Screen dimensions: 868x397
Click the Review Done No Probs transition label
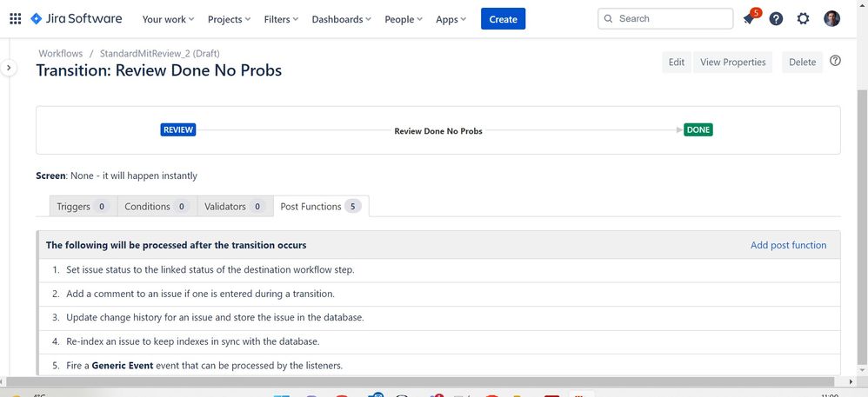click(x=437, y=131)
